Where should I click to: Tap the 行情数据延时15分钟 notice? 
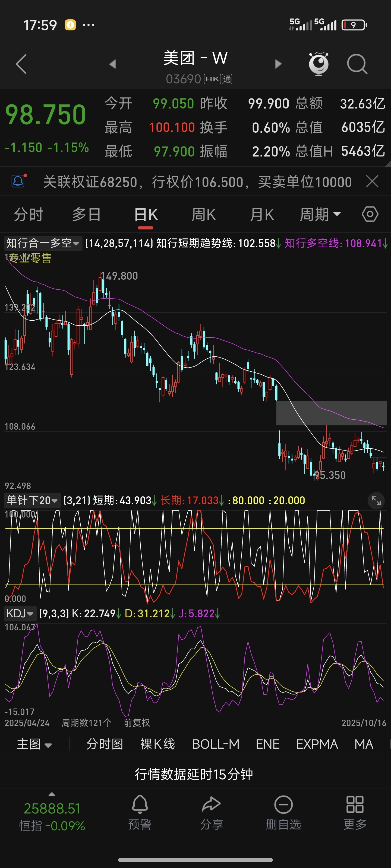[x=194, y=774]
